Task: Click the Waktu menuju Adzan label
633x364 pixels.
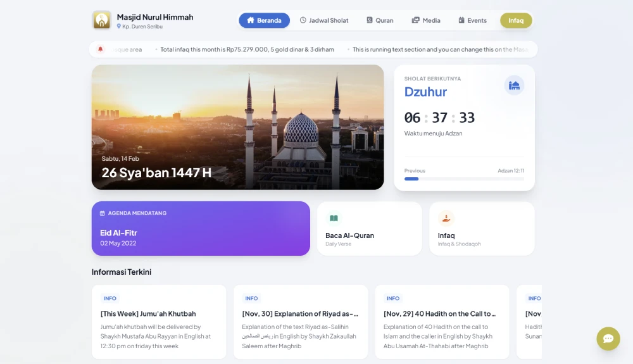Action: coord(433,133)
